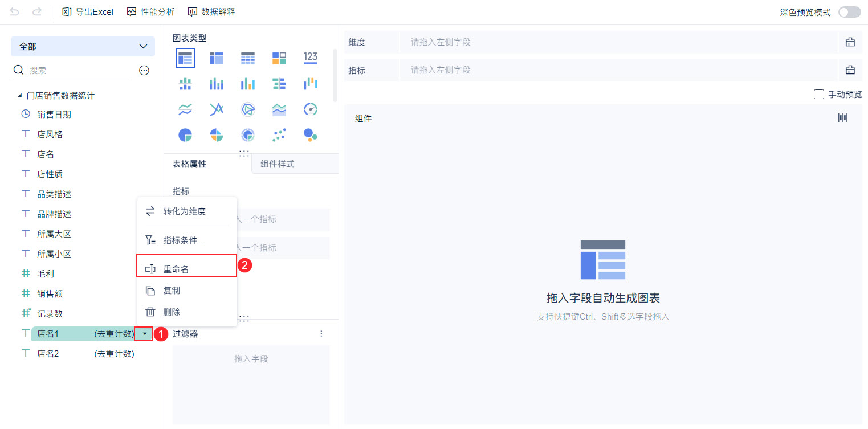Viewport: 868px width, 429px height.
Task: Click the column-width icon in the 组件 header
Action: click(x=843, y=118)
